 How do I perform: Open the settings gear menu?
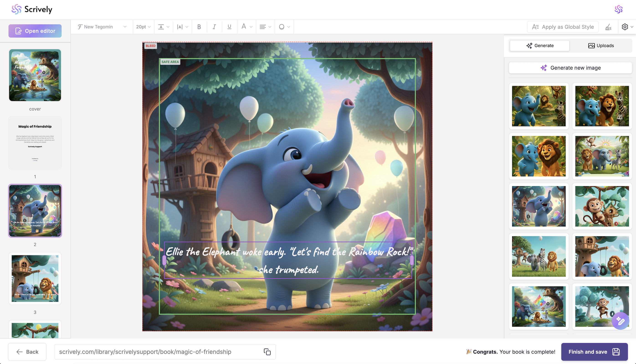[x=625, y=27]
